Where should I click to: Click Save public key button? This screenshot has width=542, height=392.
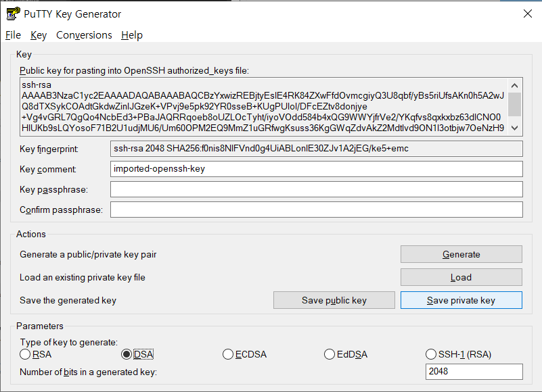coord(334,301)
